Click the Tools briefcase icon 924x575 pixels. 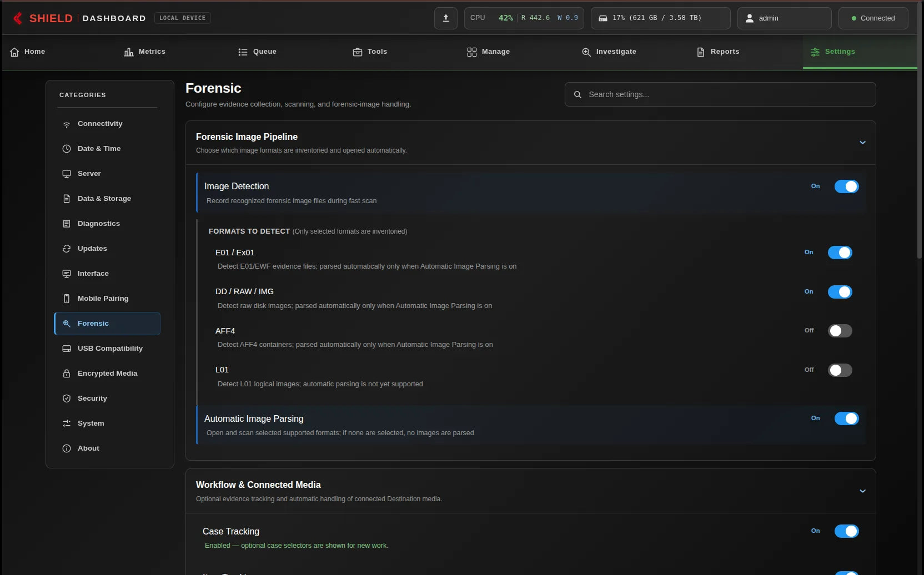(x=358, y=52)
